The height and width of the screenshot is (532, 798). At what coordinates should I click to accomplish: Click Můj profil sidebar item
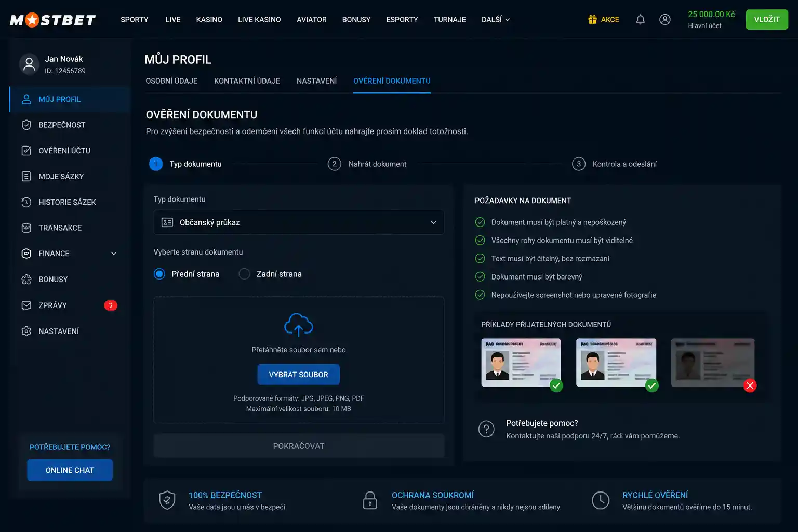click(x=70, y=99)
